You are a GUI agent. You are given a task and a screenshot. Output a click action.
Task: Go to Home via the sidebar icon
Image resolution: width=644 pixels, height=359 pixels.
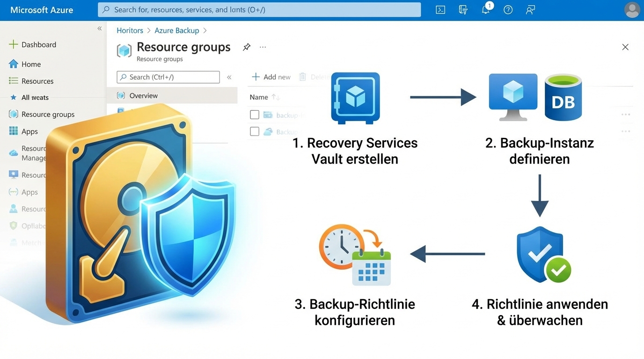tap(30, 64)
